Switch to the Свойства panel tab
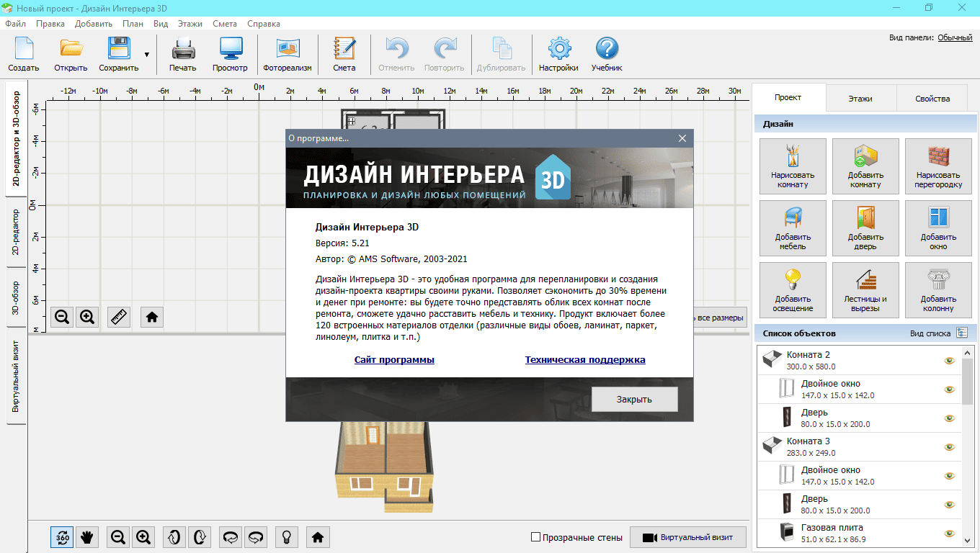 coord(932,99)
